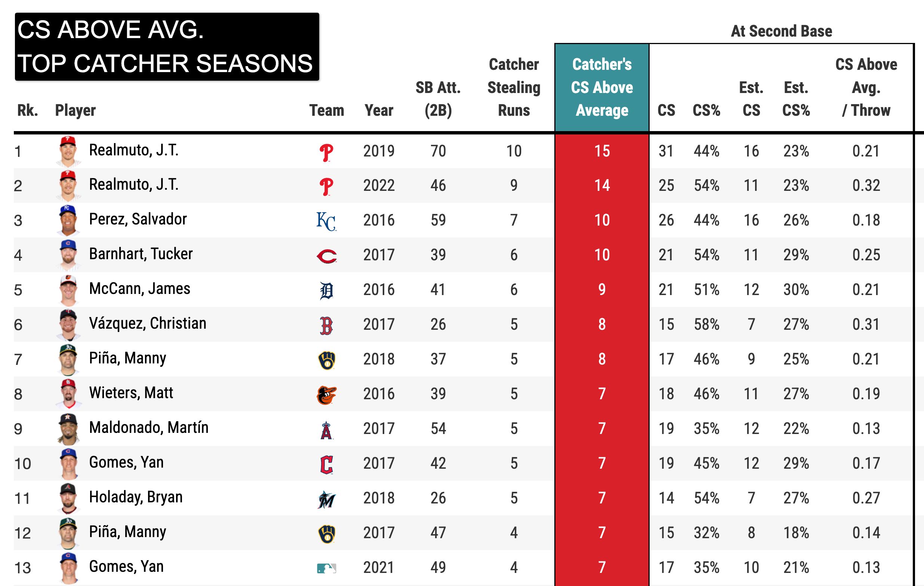Click the Los Angeles Angels team logo
The height and width of the screenshot is (586, 924).
tap(326, 430)
